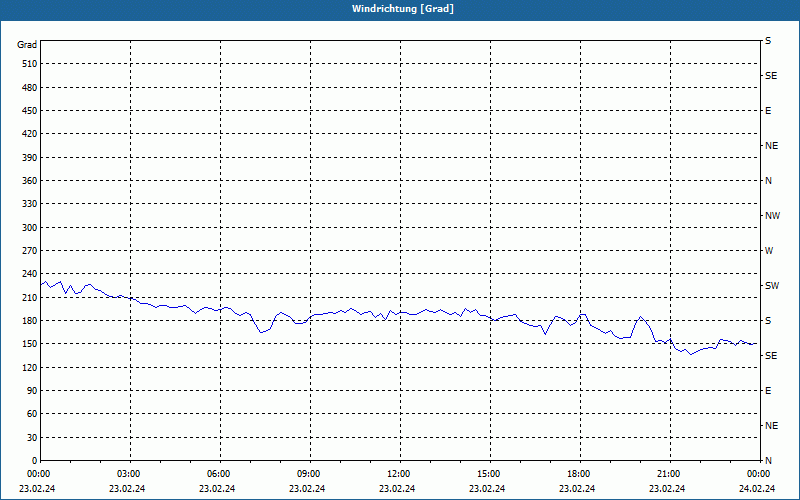
Task: Pick the 360 degree axis label
Action: point(30,181)
